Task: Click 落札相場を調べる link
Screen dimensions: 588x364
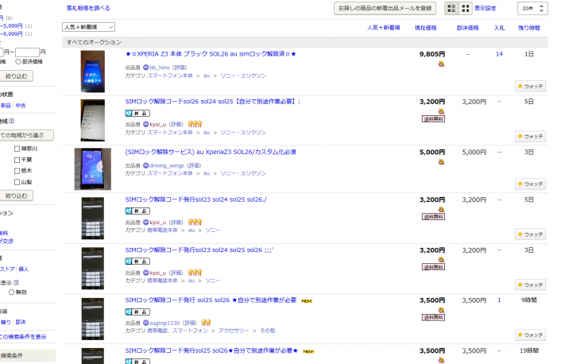Action: pos(88,8)
